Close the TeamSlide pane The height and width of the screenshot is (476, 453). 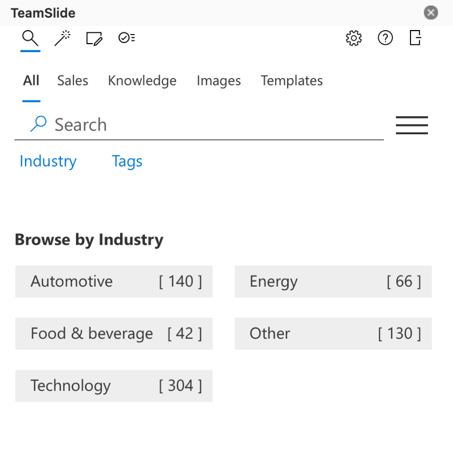(431, 12)
